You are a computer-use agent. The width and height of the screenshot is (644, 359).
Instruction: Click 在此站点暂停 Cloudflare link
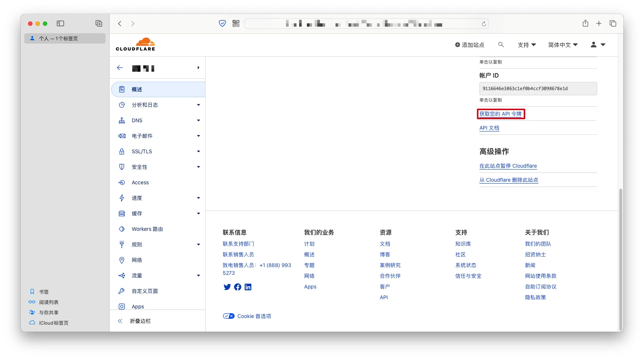pos(508,166)
